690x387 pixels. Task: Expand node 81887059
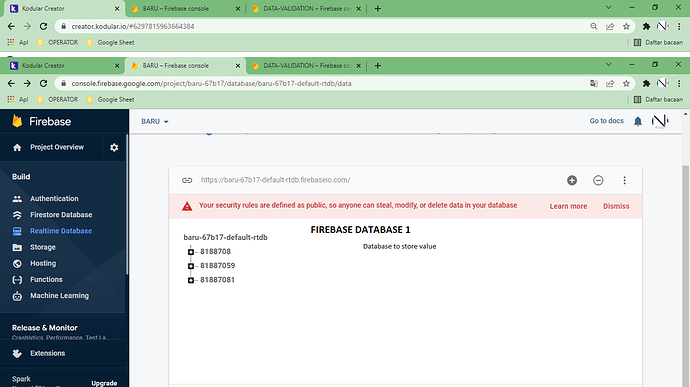pos(191,266)
